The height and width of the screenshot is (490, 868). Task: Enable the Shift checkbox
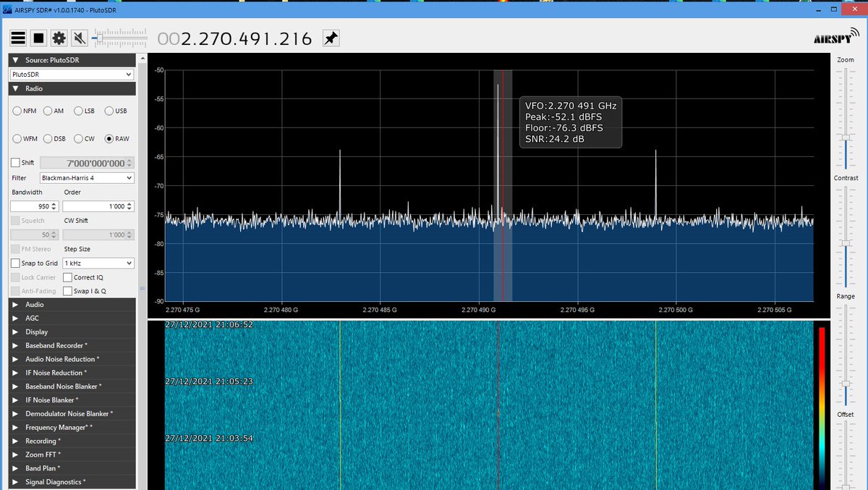coord(16,163)
